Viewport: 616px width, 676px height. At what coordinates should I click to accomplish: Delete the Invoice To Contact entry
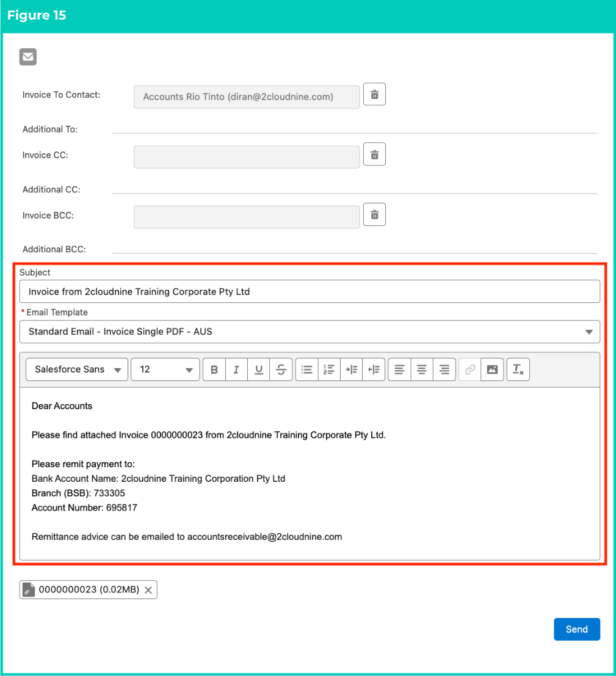coord(374,95)
